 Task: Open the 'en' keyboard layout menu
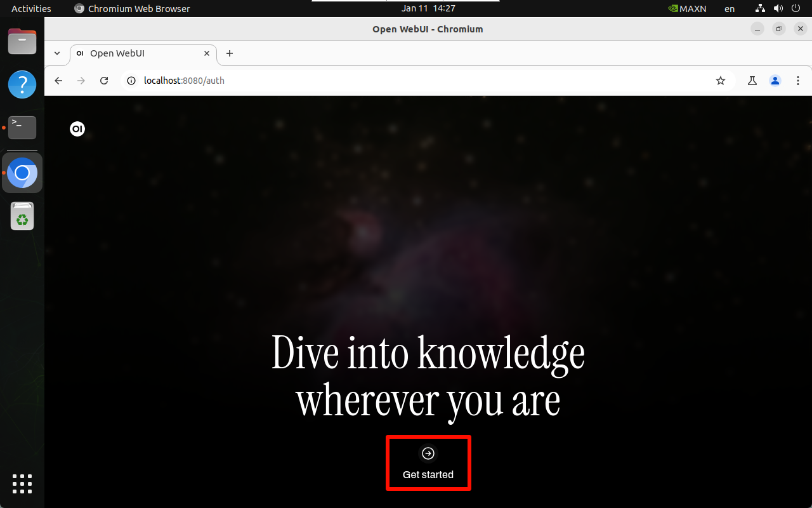[729, 8]
